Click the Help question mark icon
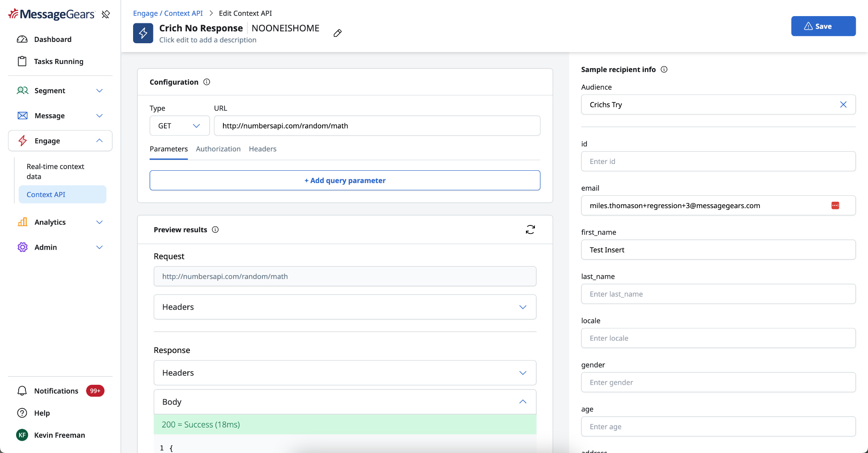This screenshot has height=453, width=868. [x=22, y=413]
